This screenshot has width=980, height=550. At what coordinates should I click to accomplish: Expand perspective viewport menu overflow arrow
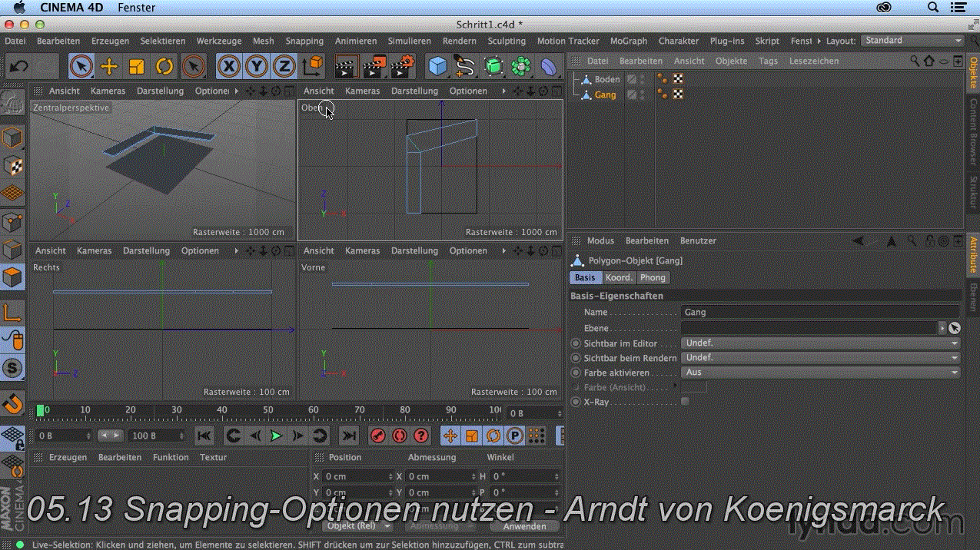pyautogui.click(x=236, y=91)
